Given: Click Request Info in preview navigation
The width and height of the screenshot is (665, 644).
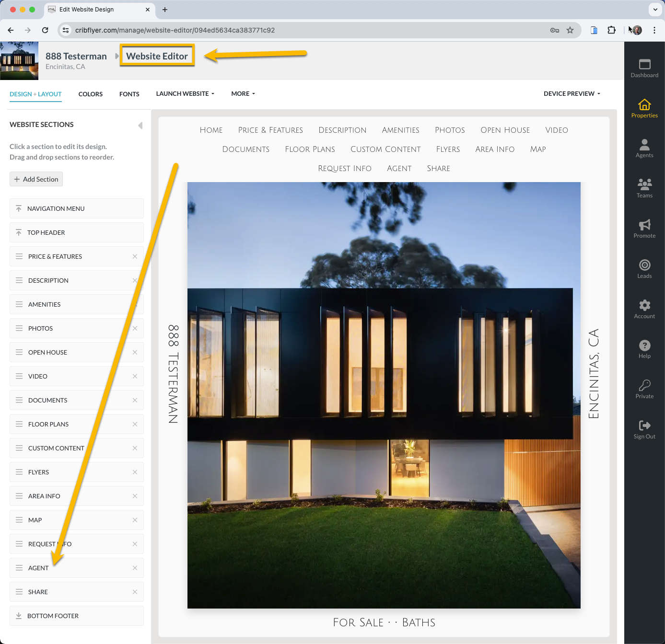Looking at the screenshot, I should (345, 168).
